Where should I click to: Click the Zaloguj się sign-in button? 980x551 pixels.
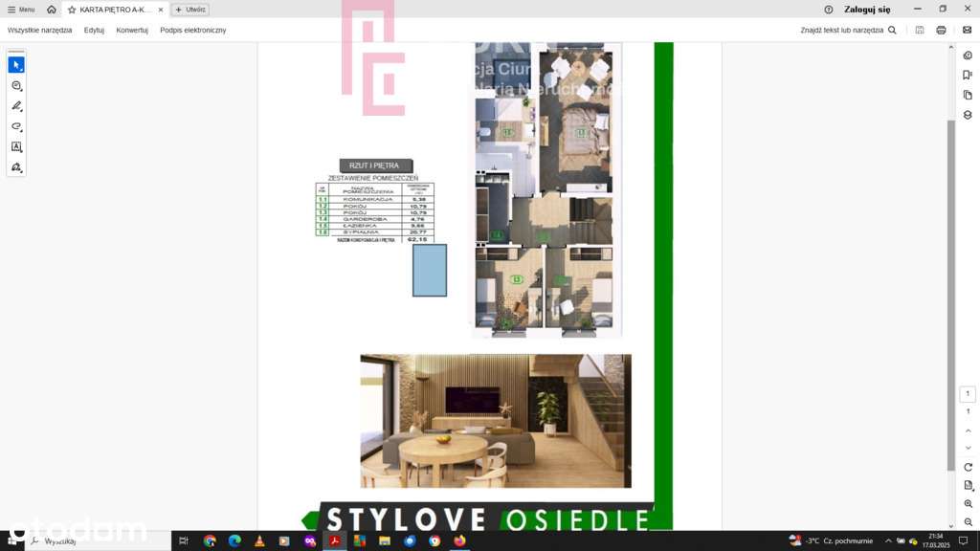click(x=867, y=10)
